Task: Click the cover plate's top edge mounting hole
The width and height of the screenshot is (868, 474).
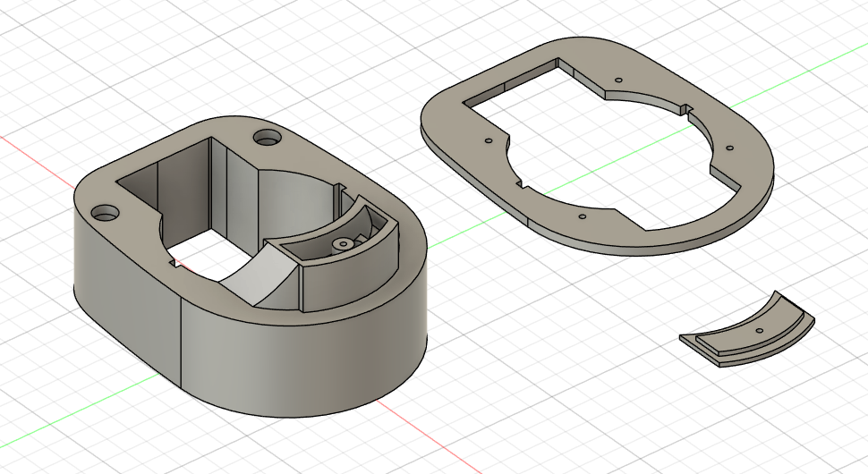Action: (x=618, y=80)
